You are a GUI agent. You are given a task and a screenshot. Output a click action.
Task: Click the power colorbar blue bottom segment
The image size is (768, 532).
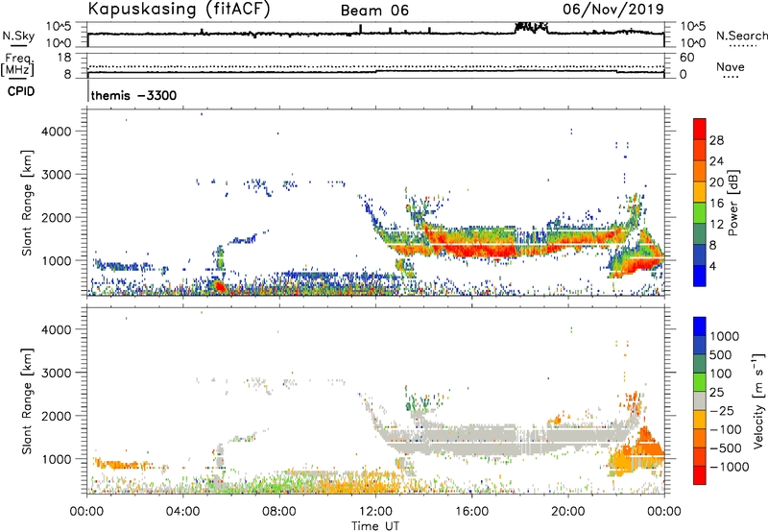pos(700,276)
